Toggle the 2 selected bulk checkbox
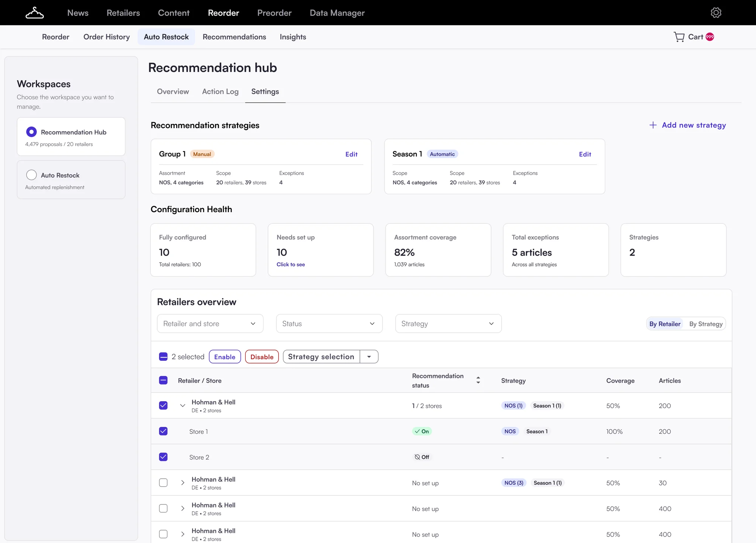 tap(163, 357)
